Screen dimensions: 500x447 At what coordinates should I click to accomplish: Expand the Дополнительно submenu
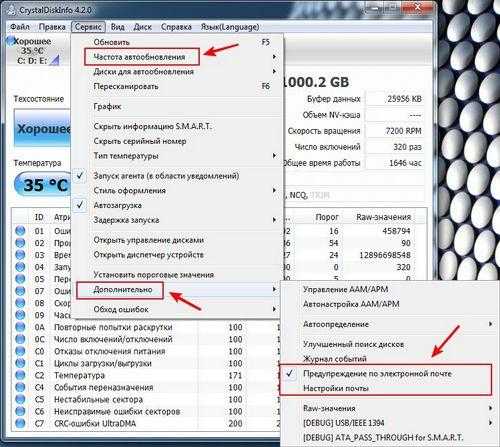pyautogui.click(x=177, y=289)
